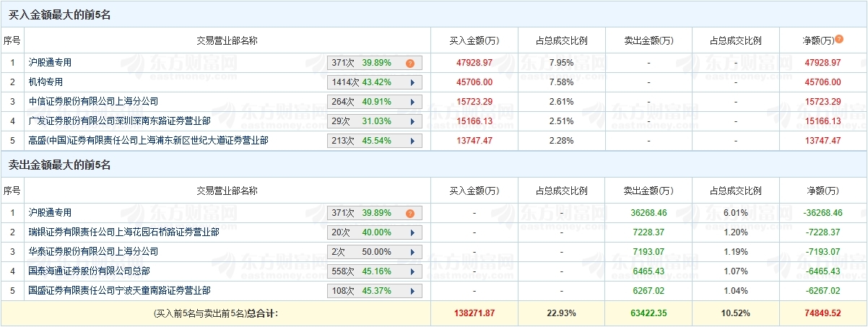868x327 pixels.
Task: Click arrow icon beside 29次 31.03%
Action: coord(412,121)
